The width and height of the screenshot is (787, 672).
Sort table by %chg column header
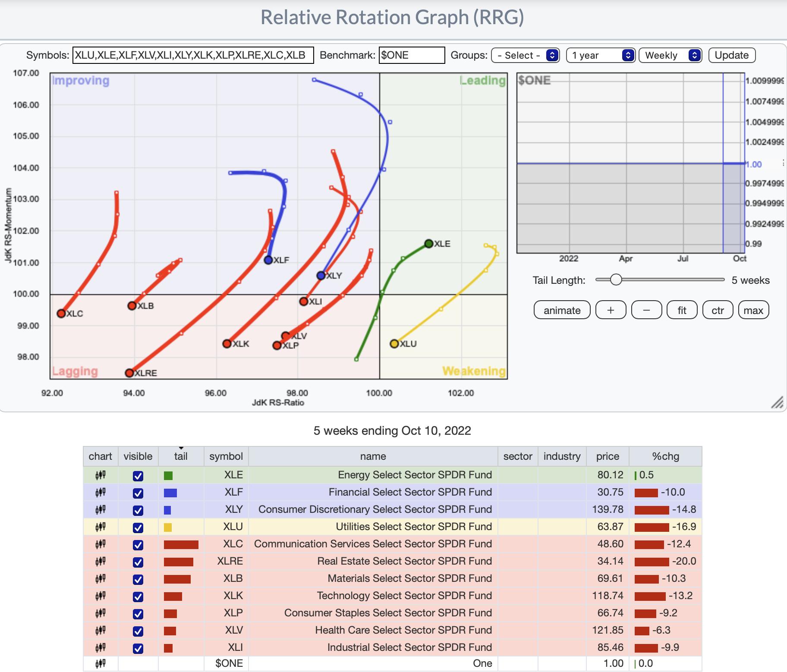(665, 456)
